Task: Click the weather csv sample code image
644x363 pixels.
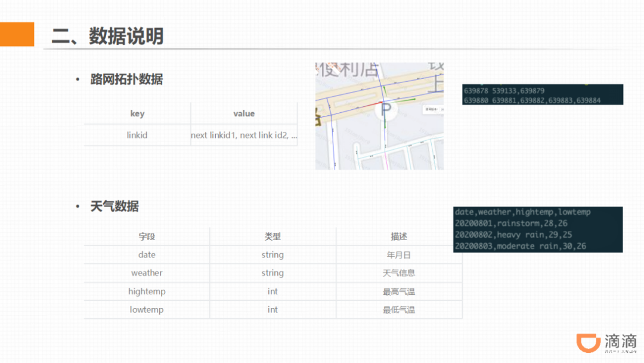Action: (x=538, y=229)
